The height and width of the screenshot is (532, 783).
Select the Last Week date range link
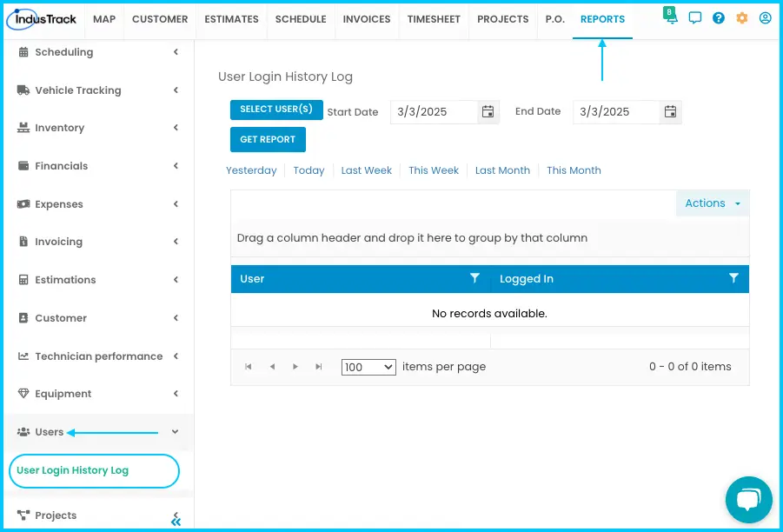pyautogui.click(x=367, y=170)
